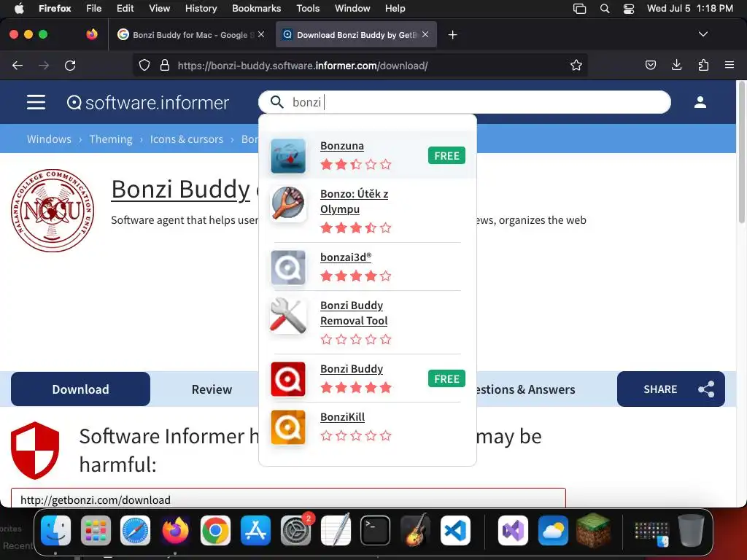Open a new browser tab
Viewport: 747px width, 560px height.
click(x=452, y=35)
